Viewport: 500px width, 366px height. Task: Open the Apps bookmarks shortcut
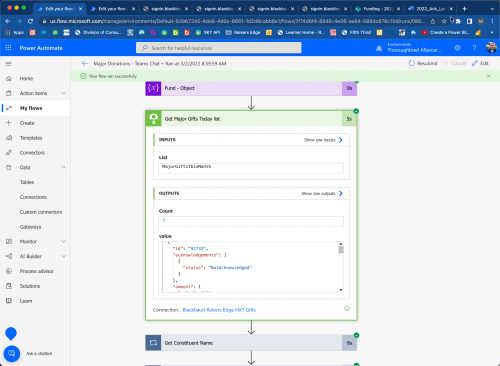15,32
